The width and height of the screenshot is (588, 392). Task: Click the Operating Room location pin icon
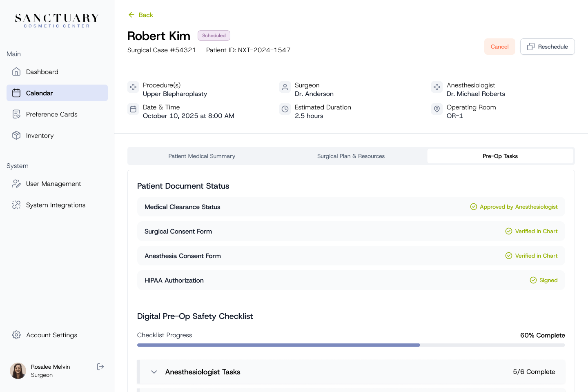pos(437,109)
